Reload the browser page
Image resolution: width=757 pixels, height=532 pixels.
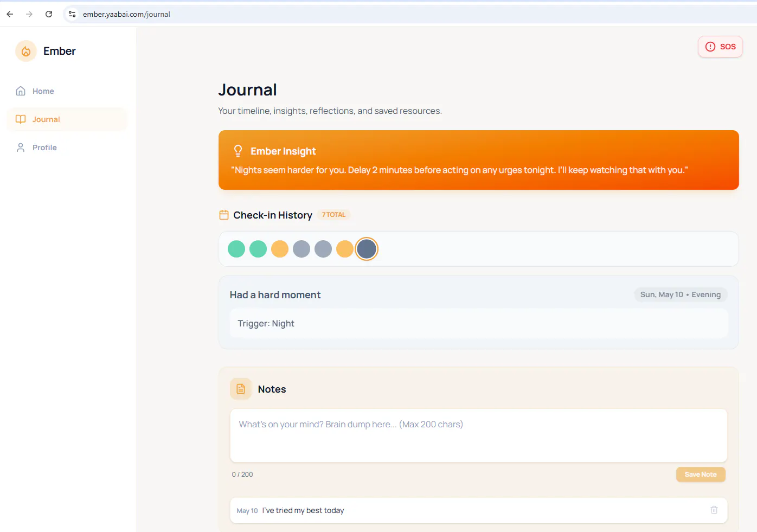point(49,14)
